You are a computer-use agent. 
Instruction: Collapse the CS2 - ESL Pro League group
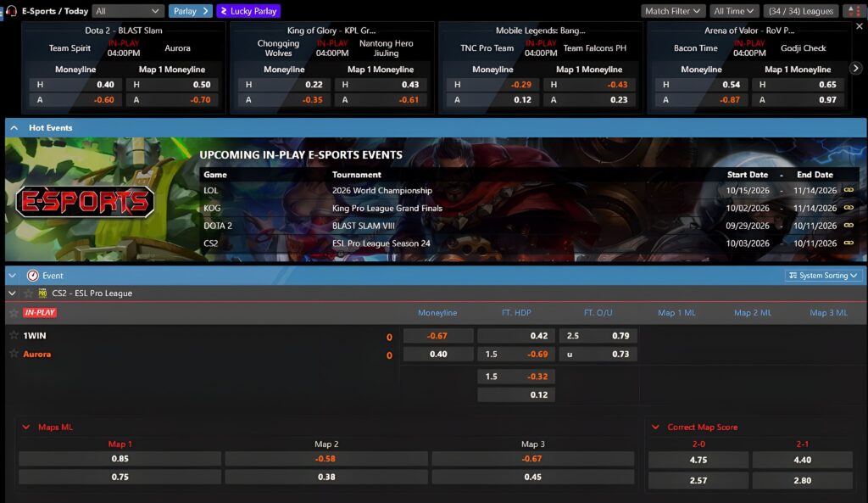[12, 293]
